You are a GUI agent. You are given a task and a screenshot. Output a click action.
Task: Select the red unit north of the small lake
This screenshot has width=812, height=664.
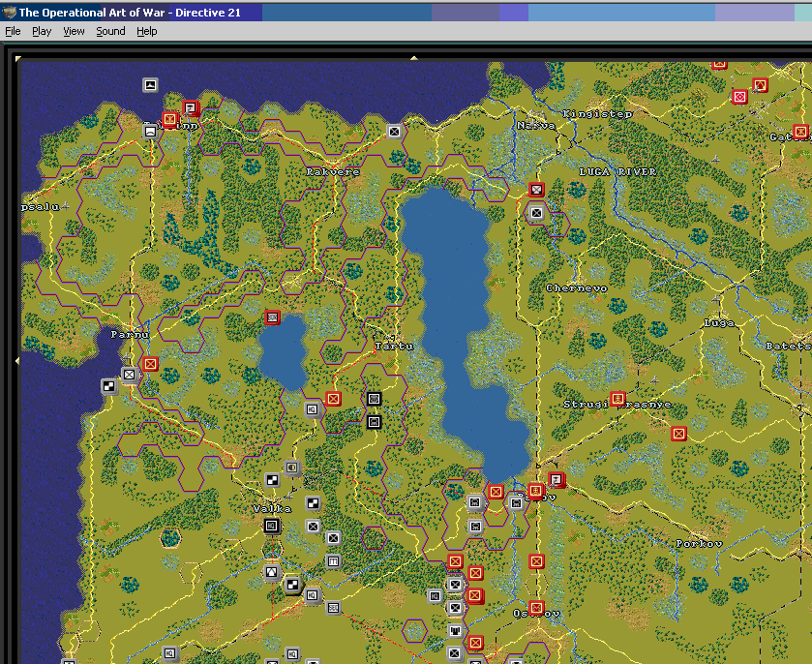[x=272, y=317]
